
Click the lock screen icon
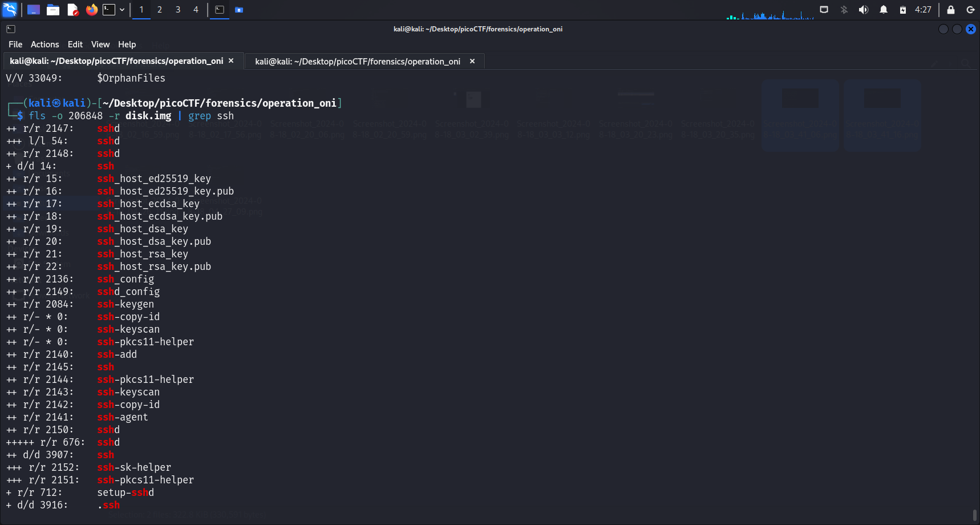pos(951,10)
